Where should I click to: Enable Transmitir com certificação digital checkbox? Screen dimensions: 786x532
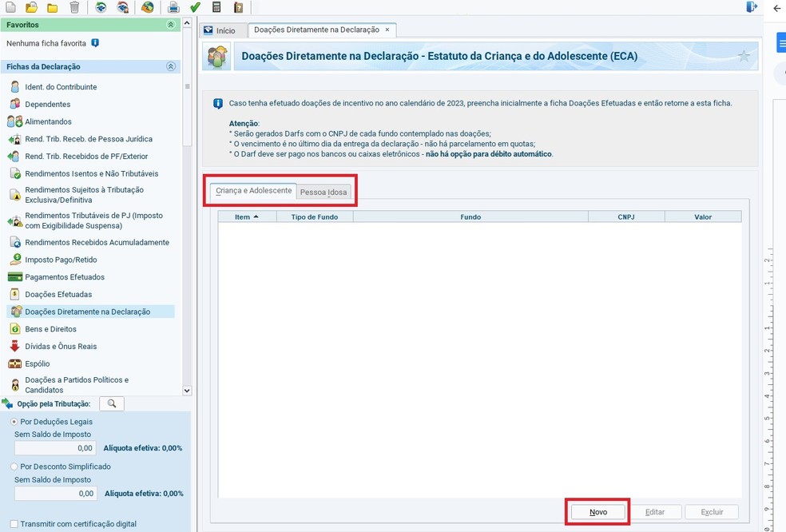coord(14,524)
